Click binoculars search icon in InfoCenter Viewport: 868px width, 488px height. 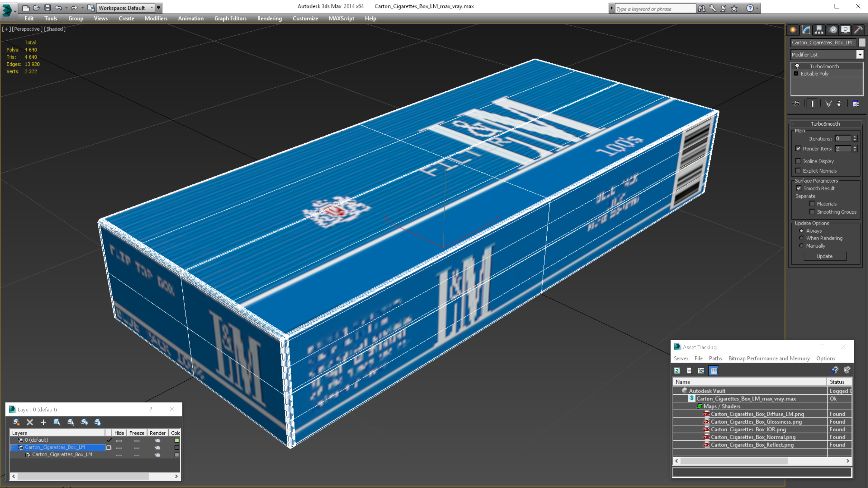click(702, 8)
